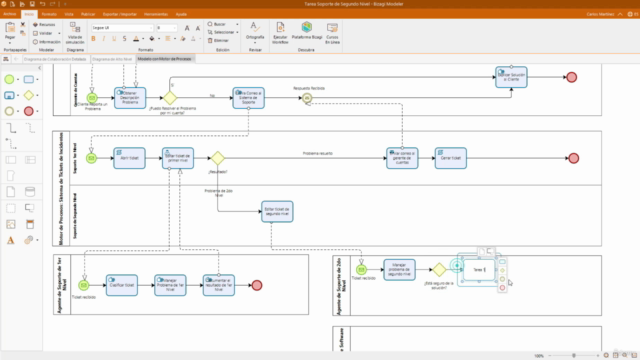
Task: Open Vista de simulación
Action: point(75,33)
